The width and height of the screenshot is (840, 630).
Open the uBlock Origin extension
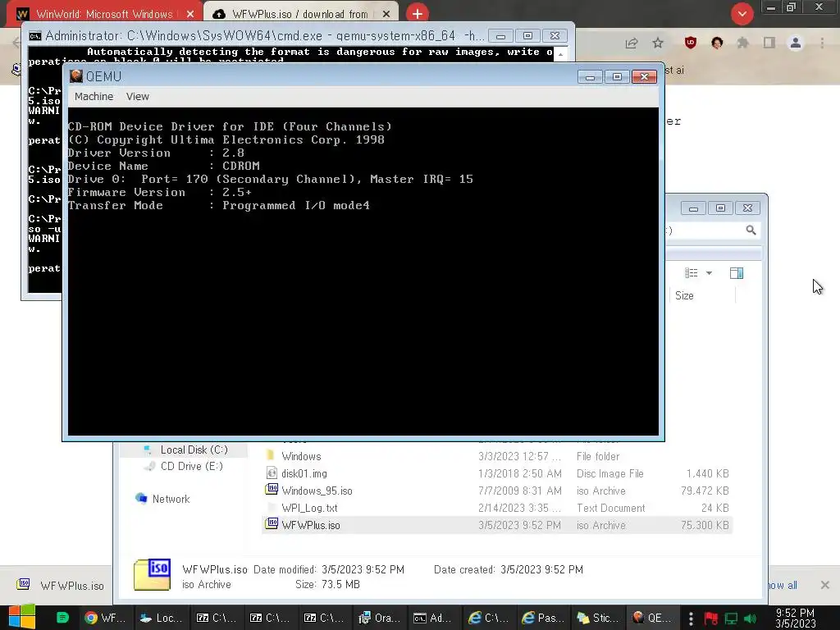tap(691, 43)
